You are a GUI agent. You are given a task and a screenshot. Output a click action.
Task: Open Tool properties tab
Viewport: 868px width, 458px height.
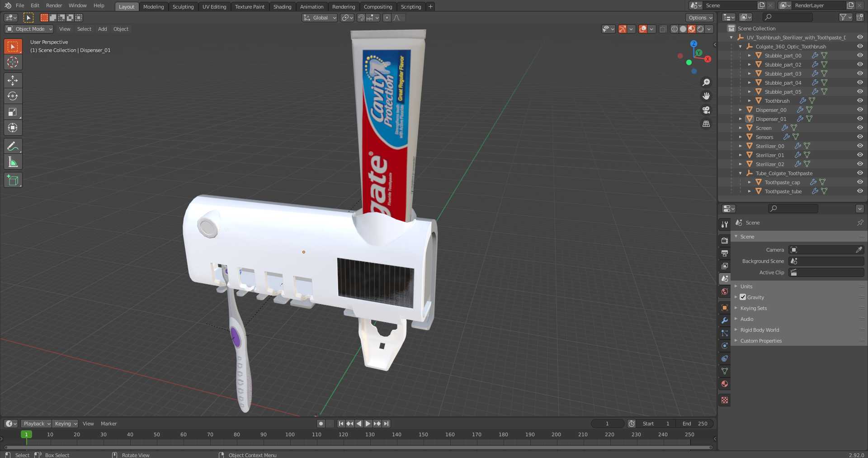tap(725, 224)
